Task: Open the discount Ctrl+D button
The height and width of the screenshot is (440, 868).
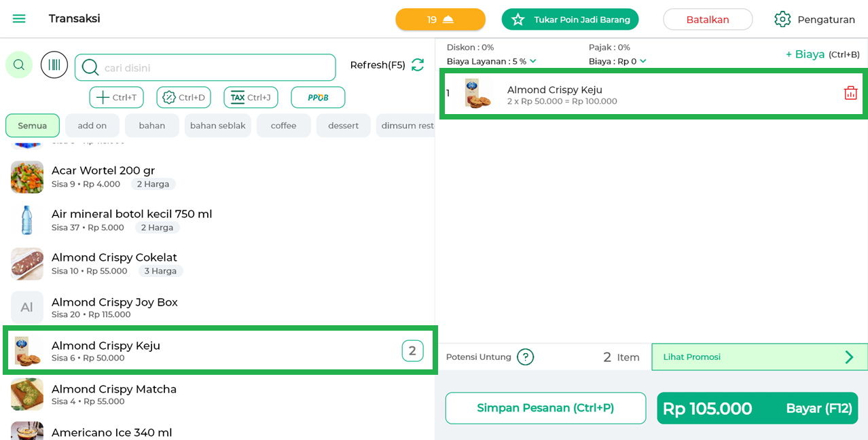Action: (x=183, y=97)
